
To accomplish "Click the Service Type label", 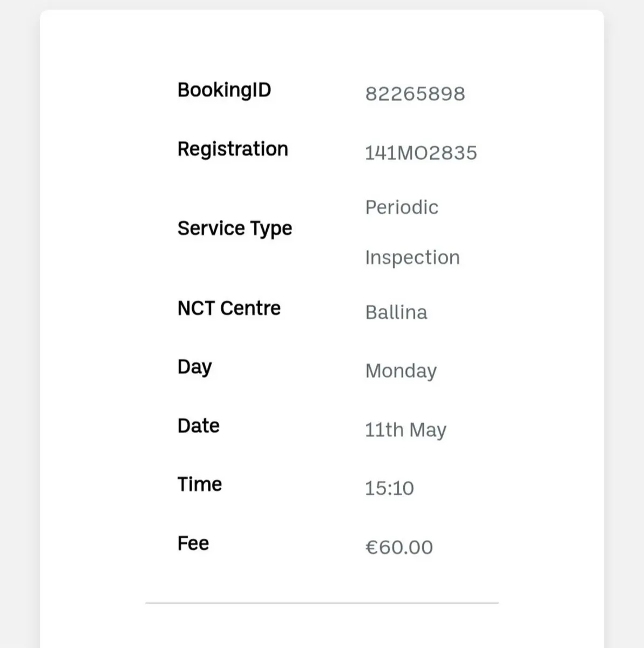I will click(x=234, y=228).
